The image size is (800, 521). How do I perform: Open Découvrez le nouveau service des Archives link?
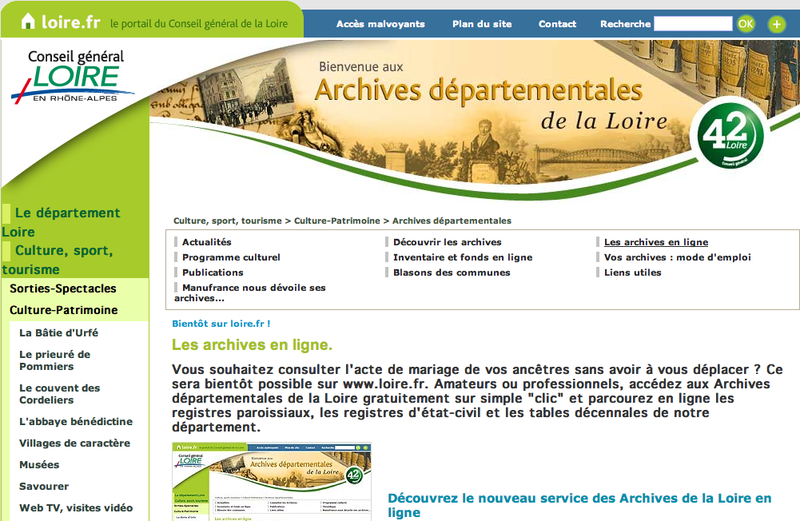point(580,505)
